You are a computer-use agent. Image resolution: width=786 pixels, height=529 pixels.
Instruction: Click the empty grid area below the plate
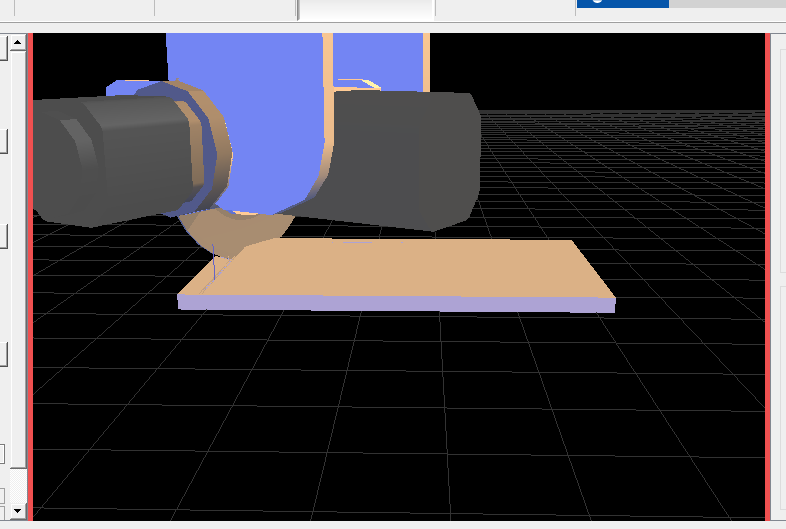pyautogui.click(x=400, y=420)
